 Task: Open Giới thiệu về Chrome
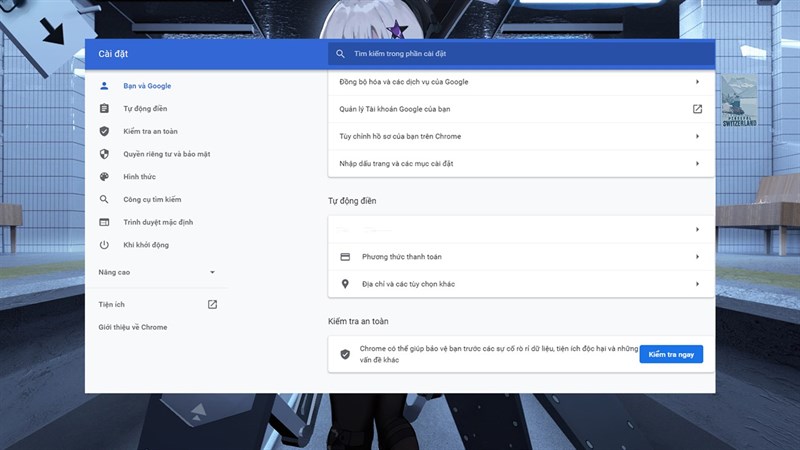pyautogui.click(x=133, y=327)
